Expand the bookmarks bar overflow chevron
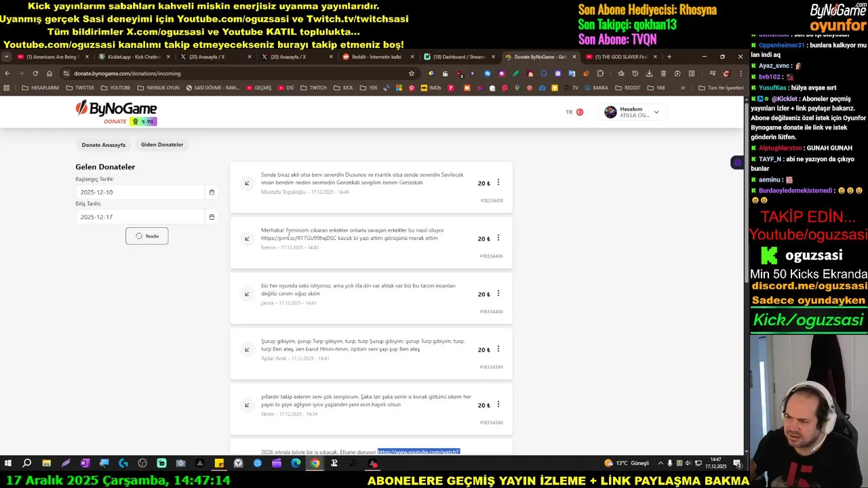The height and width of the screenshot is (488, 868). click(683, 87)
